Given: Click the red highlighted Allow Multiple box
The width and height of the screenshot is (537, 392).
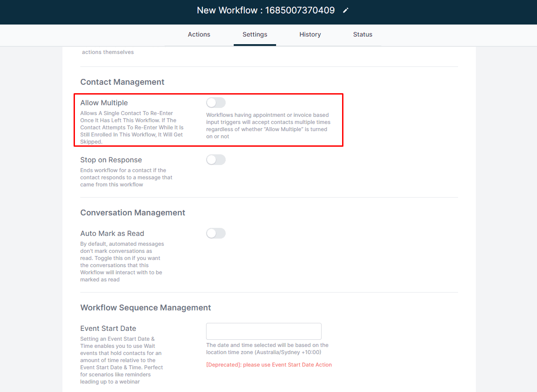Looking at the screenshot, I should point(208,120).
